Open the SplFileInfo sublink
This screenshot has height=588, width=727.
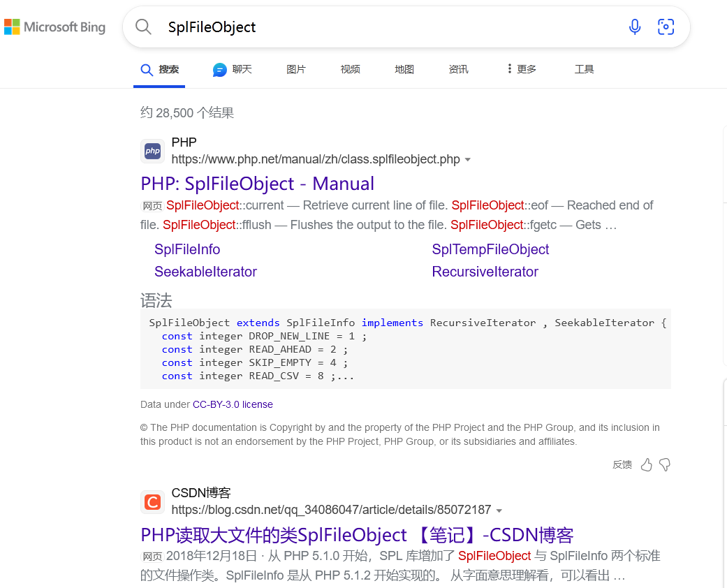[x=187, y=249]
